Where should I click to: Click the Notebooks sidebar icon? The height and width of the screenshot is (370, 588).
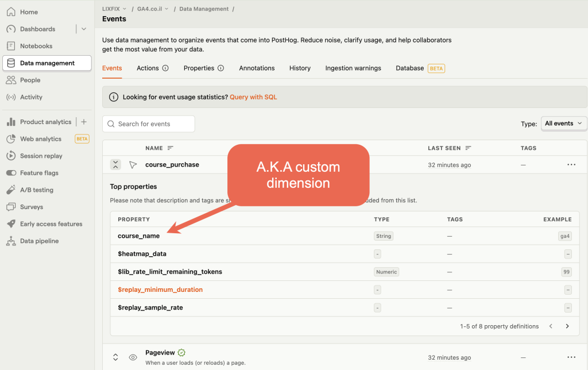pos(11,46)
